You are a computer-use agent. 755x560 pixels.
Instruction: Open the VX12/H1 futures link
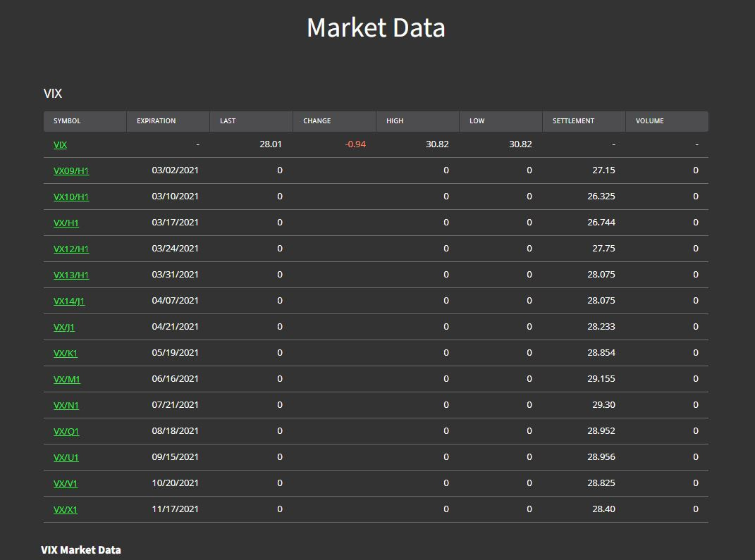(71, 249)
